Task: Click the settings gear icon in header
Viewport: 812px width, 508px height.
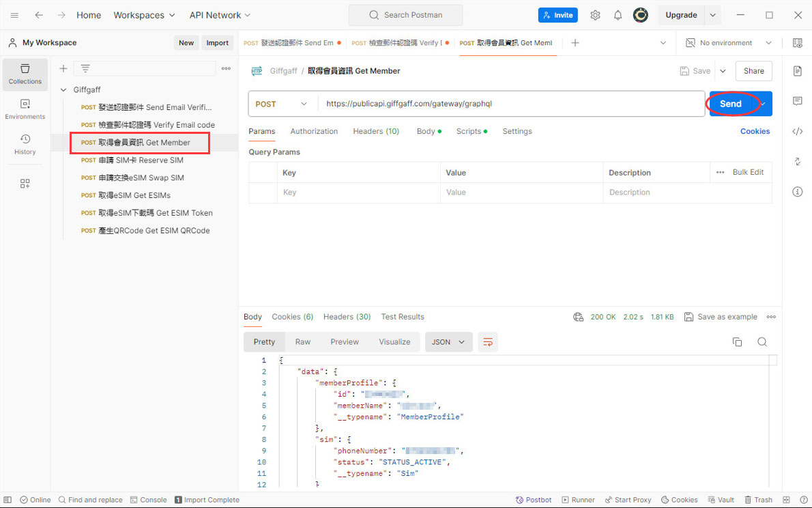Action: click(595, 15)
